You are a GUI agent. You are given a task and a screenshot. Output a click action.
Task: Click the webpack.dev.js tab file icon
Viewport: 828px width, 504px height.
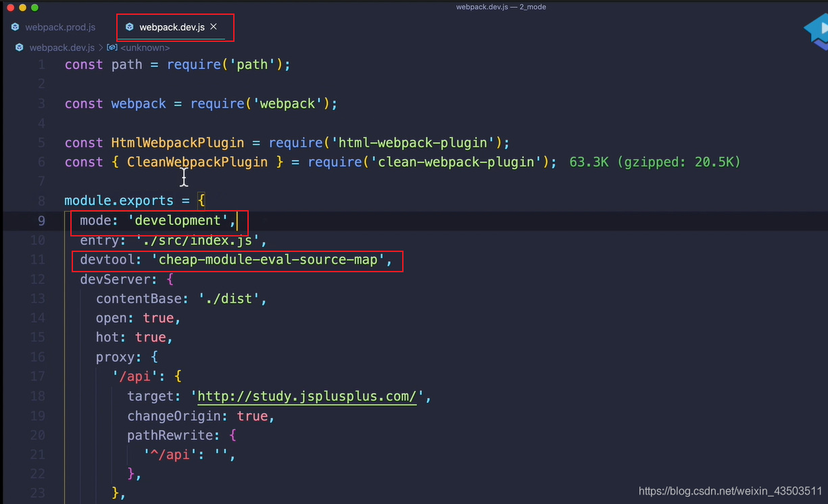[x=129, y=27]
